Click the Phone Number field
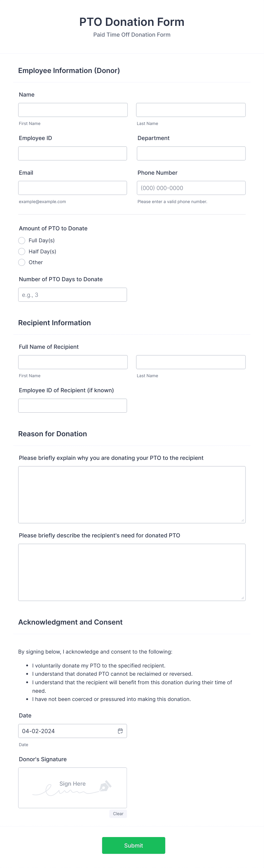The height and width of the screenshot is (868, 264). tap(190, 188)
